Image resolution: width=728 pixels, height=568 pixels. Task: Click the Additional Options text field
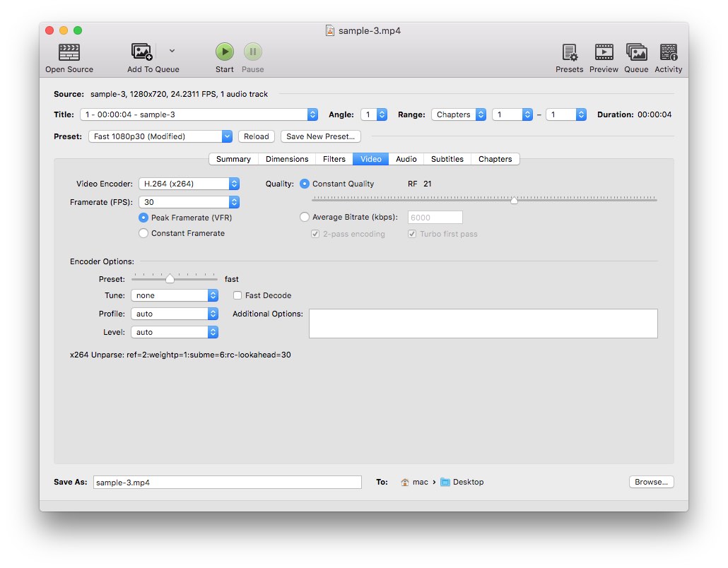[483, 323]
